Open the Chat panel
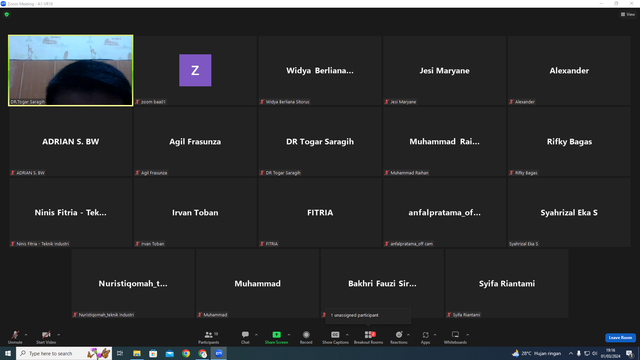Viewport: 640px width, 360px height. click(x=245, y=337)
